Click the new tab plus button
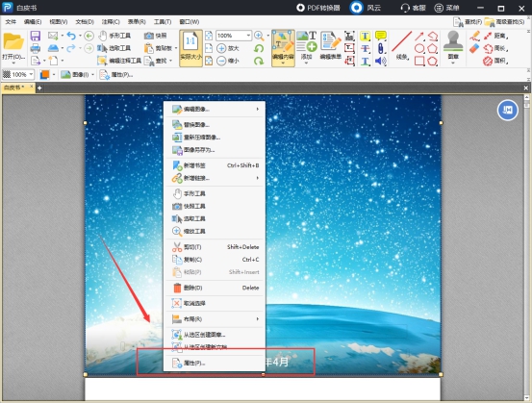This screenshot has width=532, height=403. coord(39,88)
